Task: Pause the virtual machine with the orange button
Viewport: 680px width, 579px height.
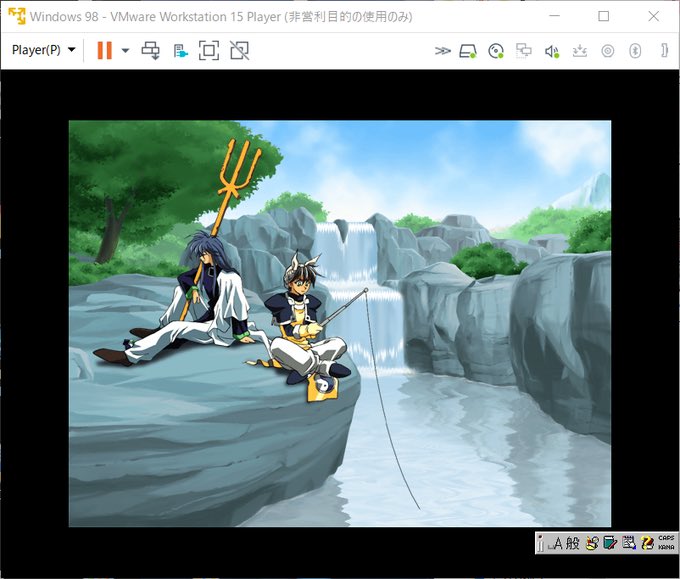Action: [105, 50]
